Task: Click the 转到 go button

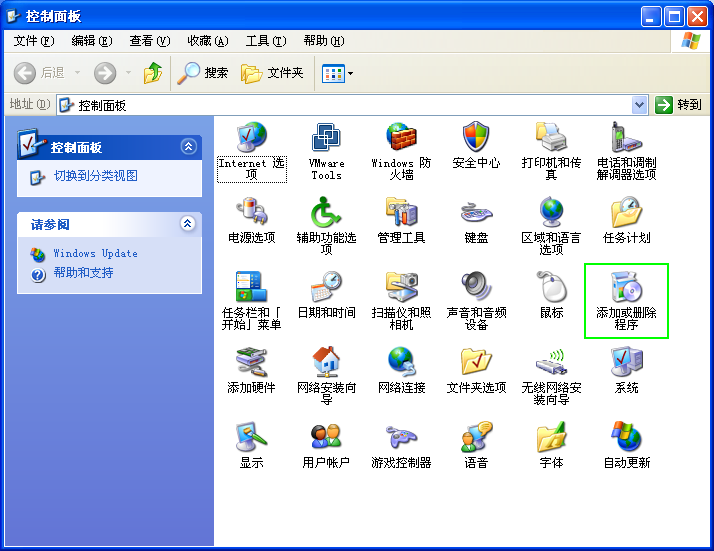Action: tap(678, 105)
